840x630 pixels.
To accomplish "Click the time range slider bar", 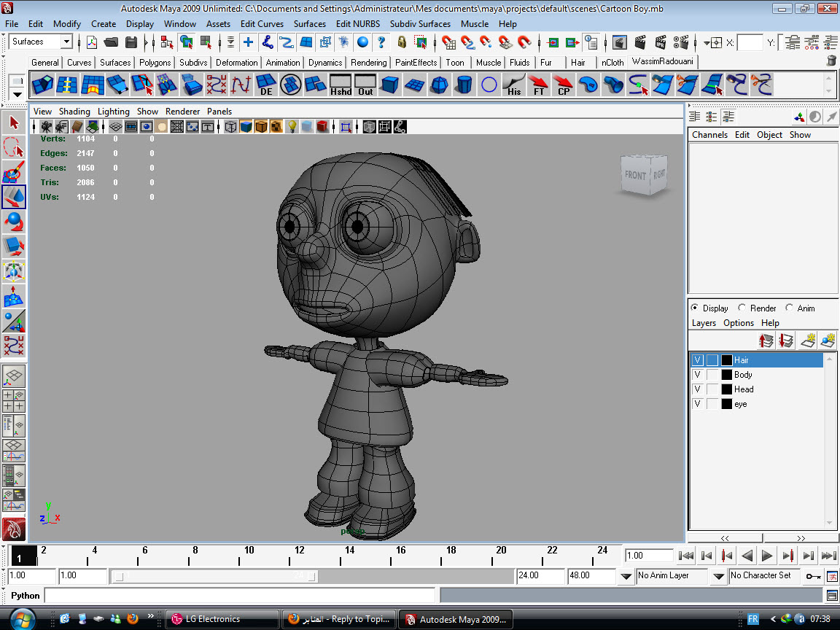I will click(216, 577).
